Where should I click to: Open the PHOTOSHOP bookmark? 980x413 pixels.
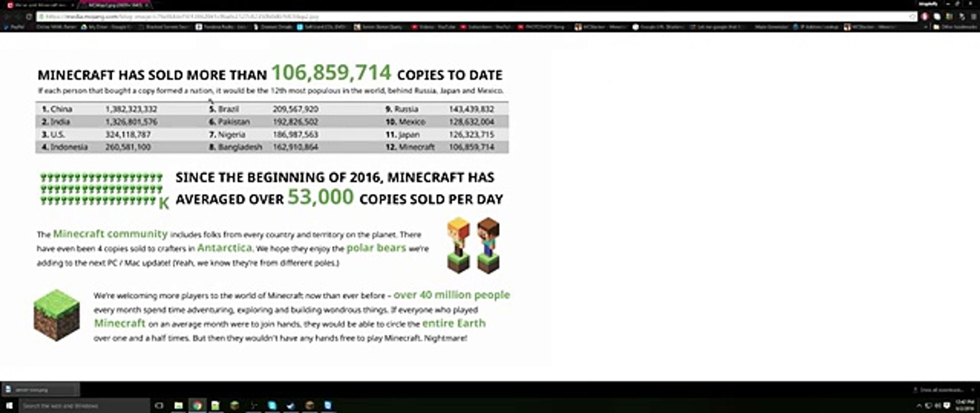[x=542, y=27]
